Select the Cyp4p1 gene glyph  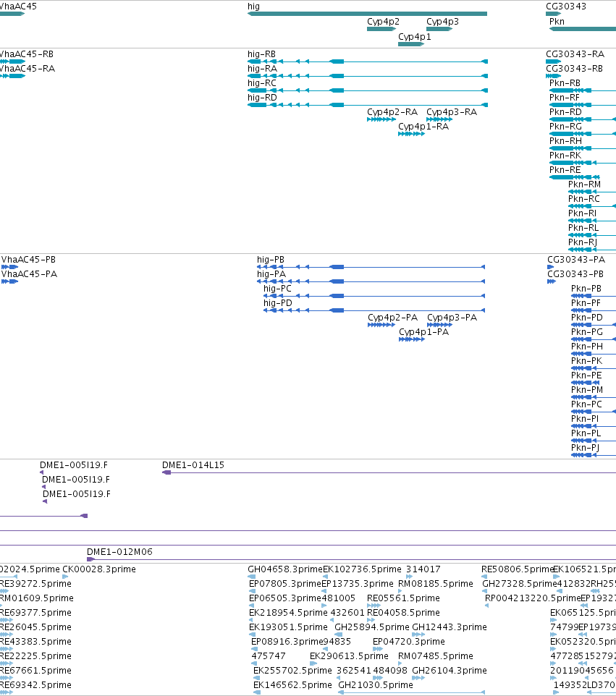tap(411, 44)
